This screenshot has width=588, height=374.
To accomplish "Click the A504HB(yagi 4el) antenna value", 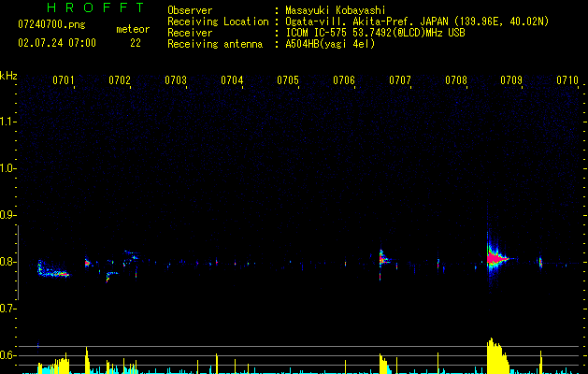I will tap(330, 44).
